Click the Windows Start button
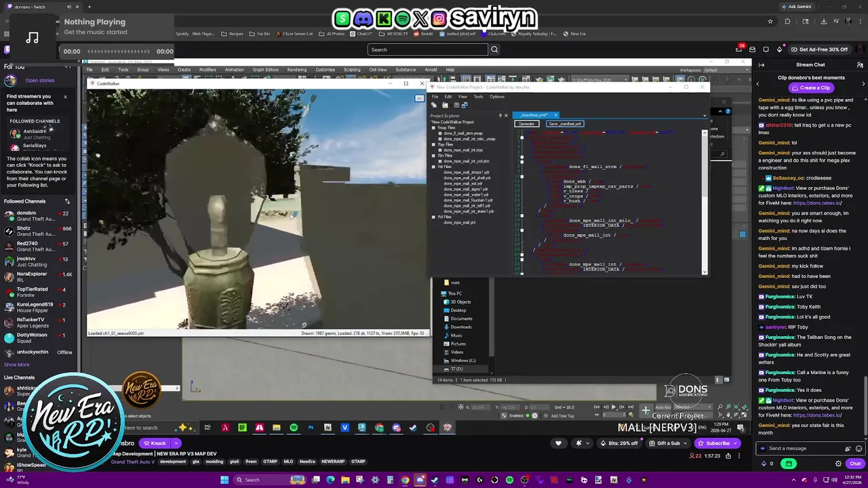The width and height of the screenshot is (868, 488). (x=224, y=480)
